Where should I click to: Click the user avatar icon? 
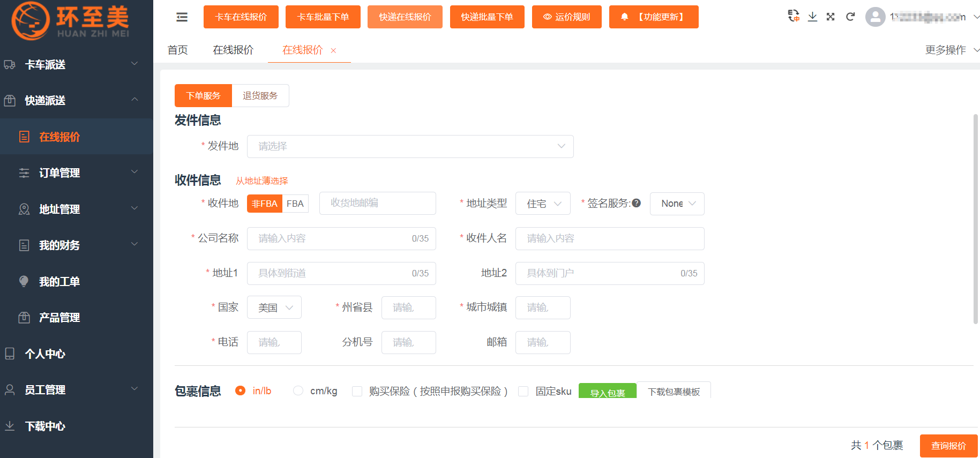875,17
